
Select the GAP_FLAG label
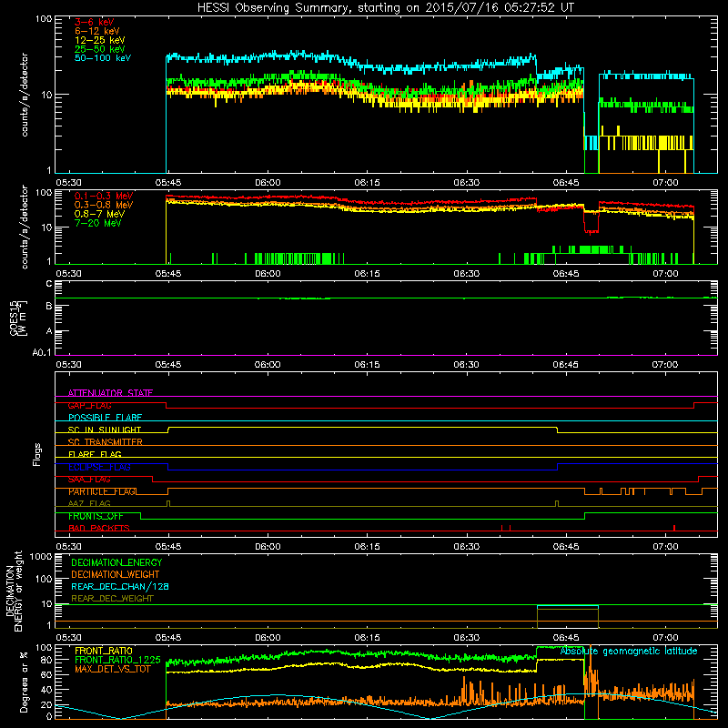coord(89,405)
